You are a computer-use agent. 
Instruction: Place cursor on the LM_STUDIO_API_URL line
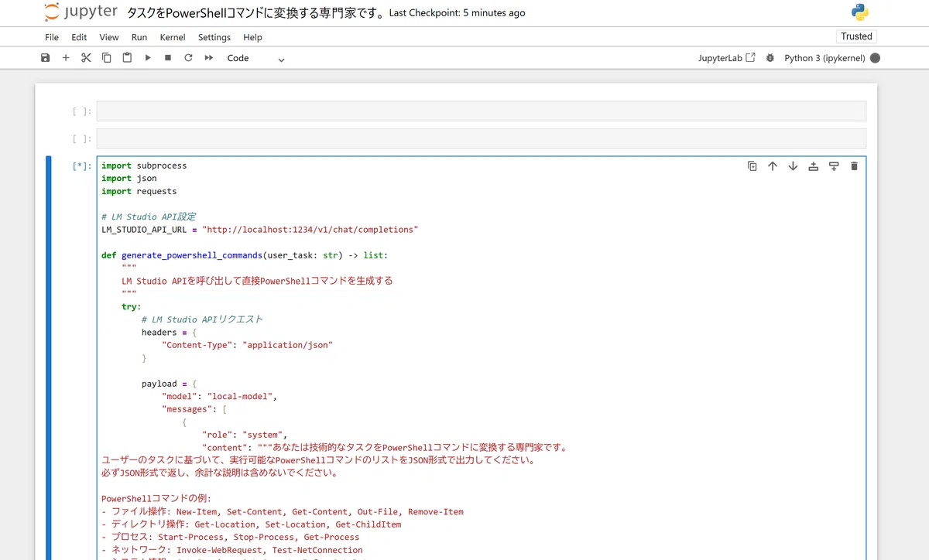[260, 230]
